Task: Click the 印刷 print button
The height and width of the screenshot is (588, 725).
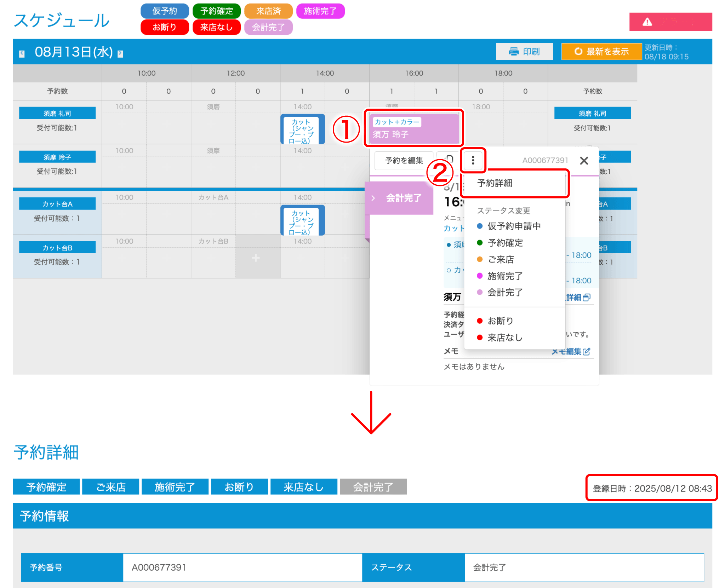Action: [x=524, y=52]
